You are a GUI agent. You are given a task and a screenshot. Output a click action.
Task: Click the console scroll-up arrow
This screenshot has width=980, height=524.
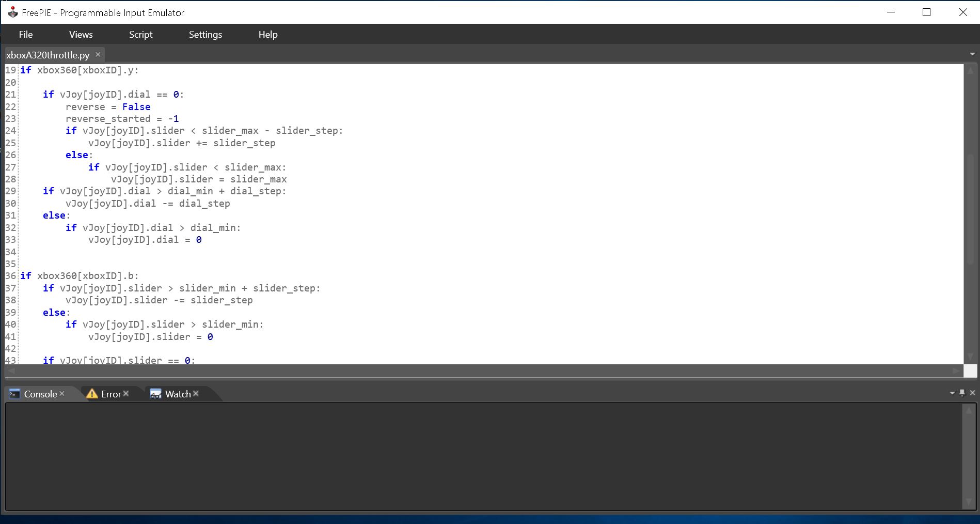pos(969,410)
